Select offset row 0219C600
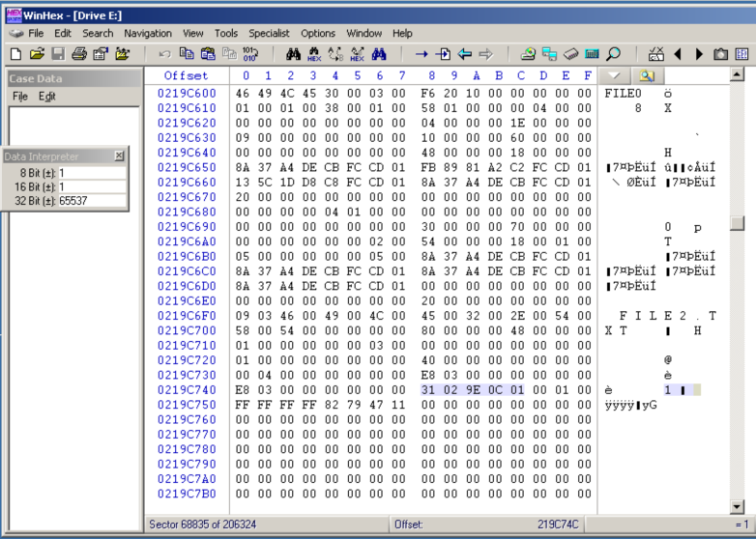This screenshot has width=756, height=539. (x=188, y=94)
